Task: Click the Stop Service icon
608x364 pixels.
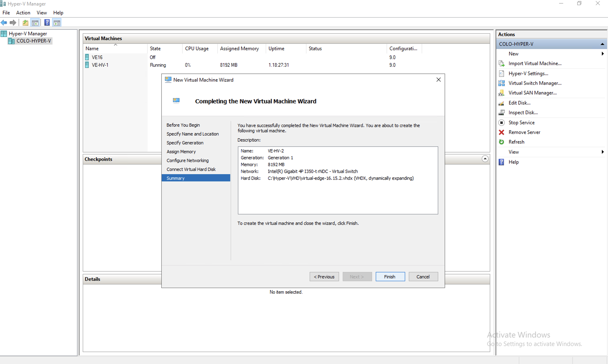Action: tap(501, 122)
